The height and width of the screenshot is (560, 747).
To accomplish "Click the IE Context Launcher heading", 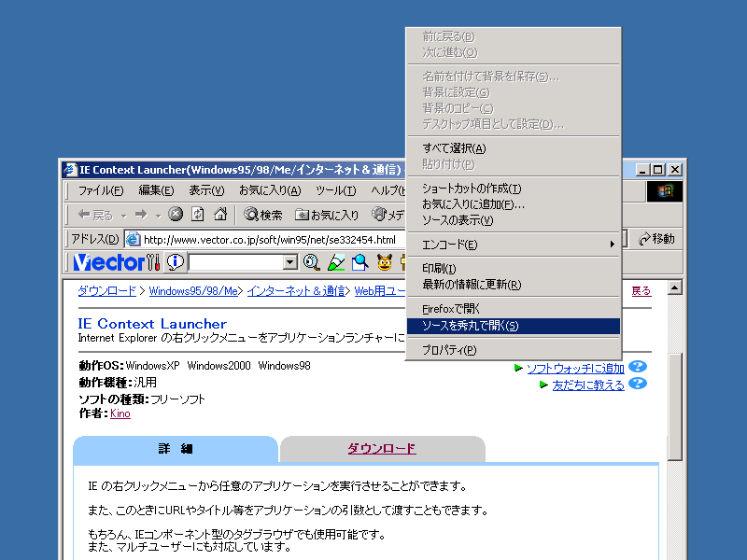I will (x=152, y=324).
